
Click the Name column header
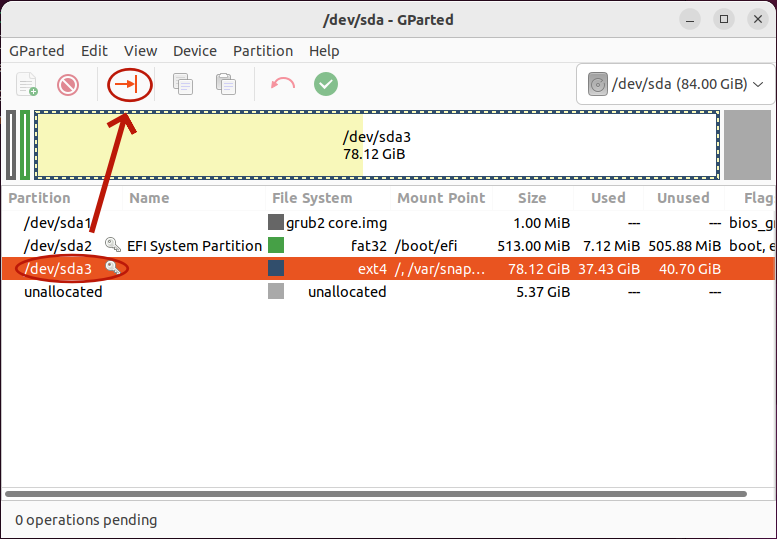[x=149, y=198]
